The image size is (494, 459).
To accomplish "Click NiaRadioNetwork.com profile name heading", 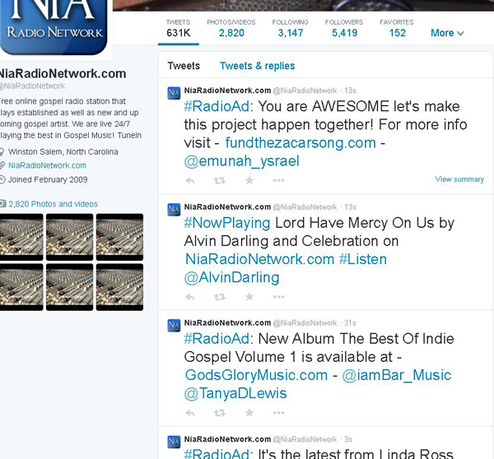I will pyautogui.click(x=63, y=74).
